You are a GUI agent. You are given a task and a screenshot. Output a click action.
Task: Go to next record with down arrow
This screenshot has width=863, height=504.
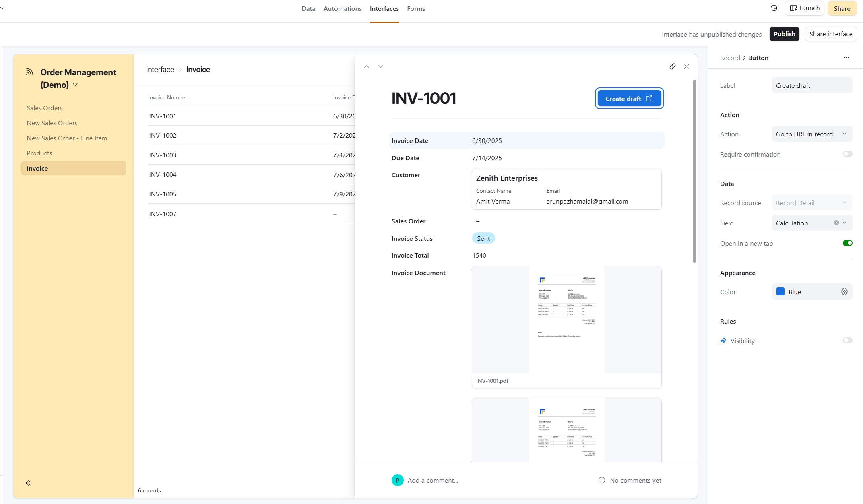point(380,66)
